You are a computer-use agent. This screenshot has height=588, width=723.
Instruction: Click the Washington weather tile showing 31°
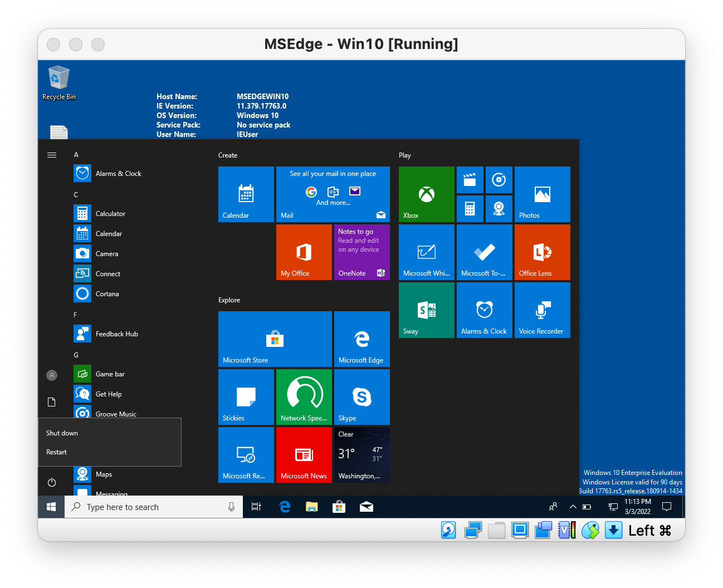pos(361,454)
